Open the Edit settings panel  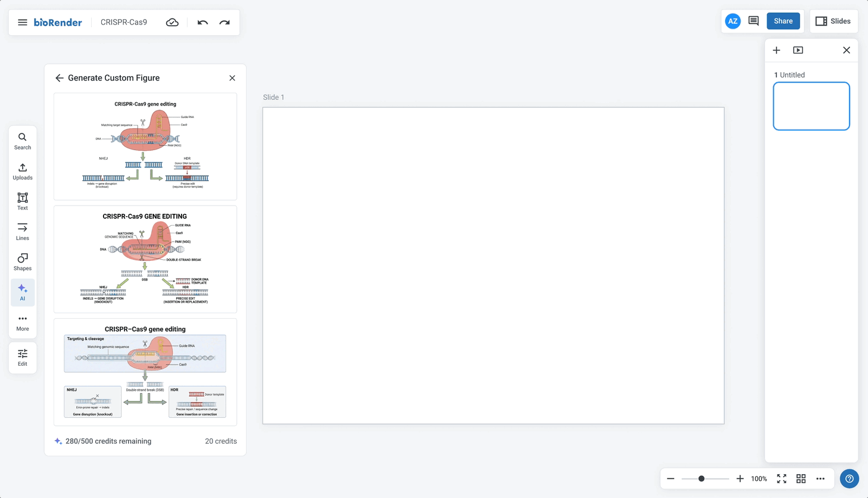[23, 357]
